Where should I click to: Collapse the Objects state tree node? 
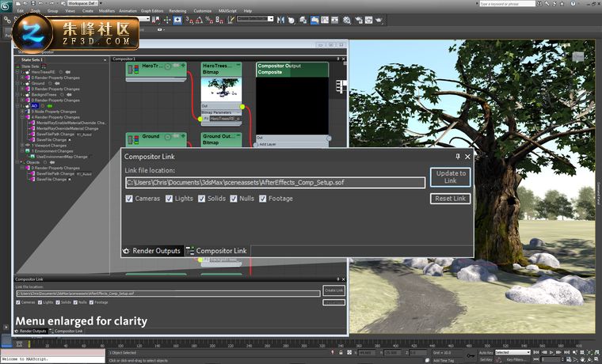(x=17, y=162)
